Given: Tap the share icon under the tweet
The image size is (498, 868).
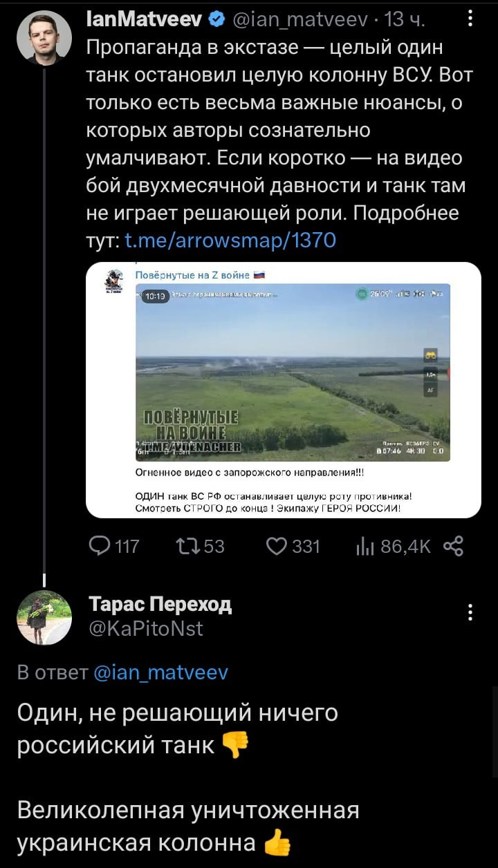Looking at the screenshot, I should (452, 547).
